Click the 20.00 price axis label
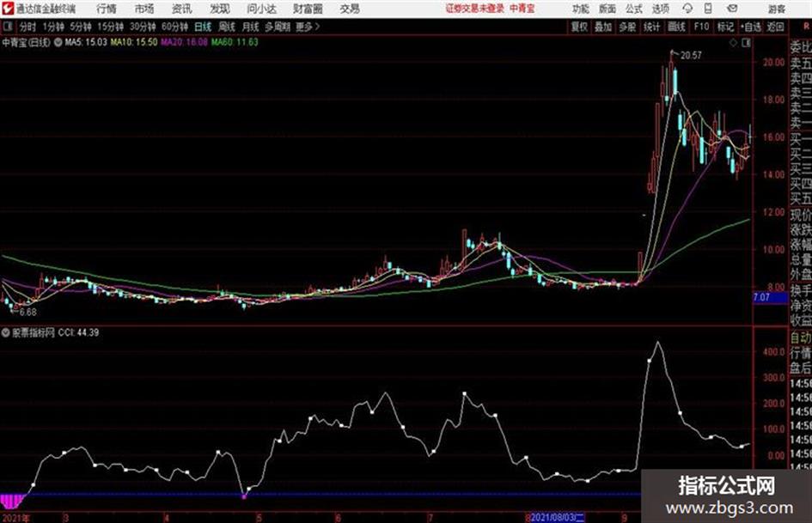 click(773, 62)
